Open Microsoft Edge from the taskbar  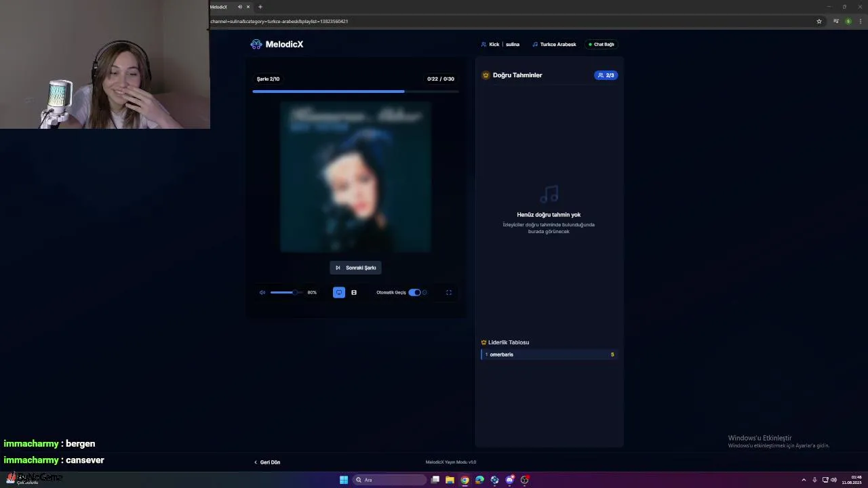click(x=479, y=480)
